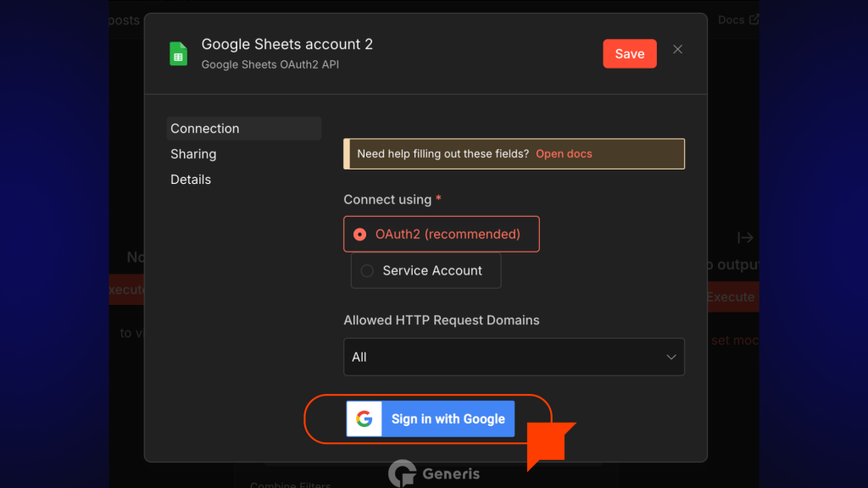Select the OAuth2 (recommended) radio option
Screen dimensions: 868x488
click(360, 235)
